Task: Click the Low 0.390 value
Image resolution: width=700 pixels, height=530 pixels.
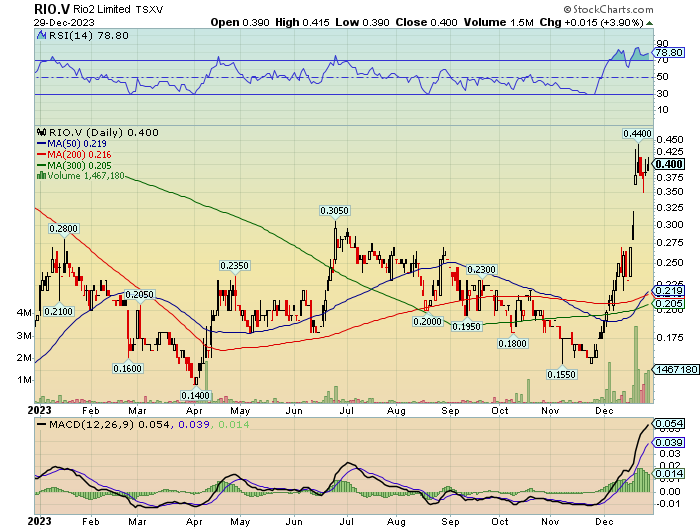Action: 362,22
